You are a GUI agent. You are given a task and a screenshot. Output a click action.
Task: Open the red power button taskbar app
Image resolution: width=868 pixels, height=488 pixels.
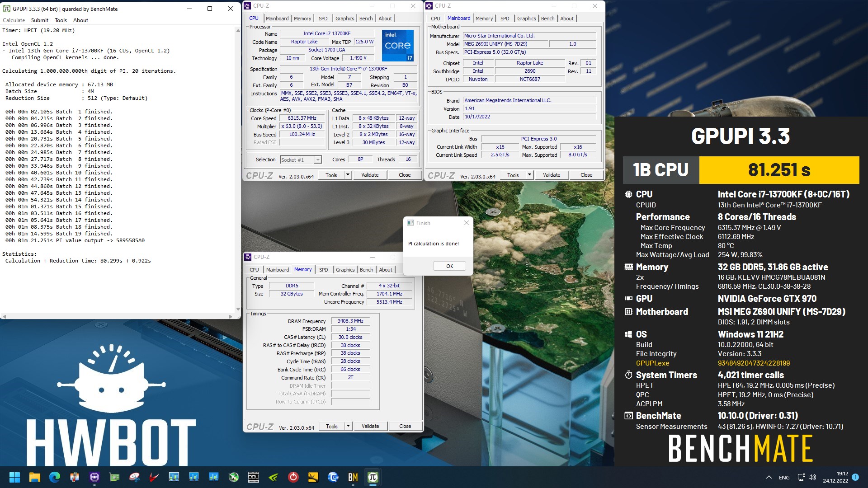tap(293, 477)
